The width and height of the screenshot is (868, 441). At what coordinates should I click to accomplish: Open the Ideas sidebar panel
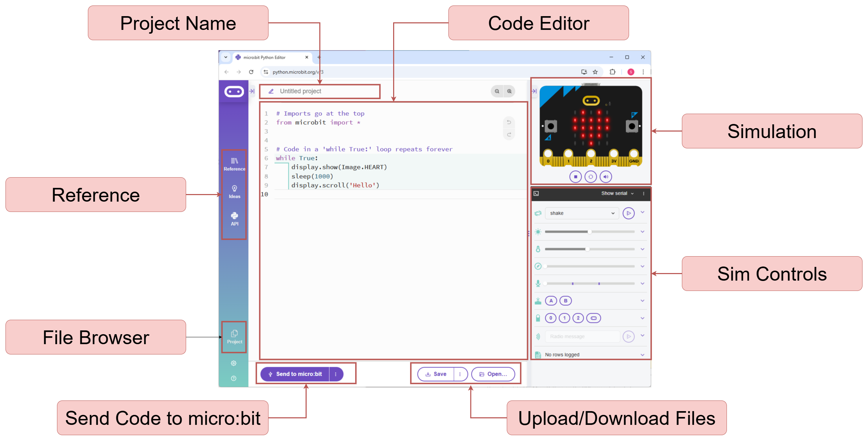(234, 192)
